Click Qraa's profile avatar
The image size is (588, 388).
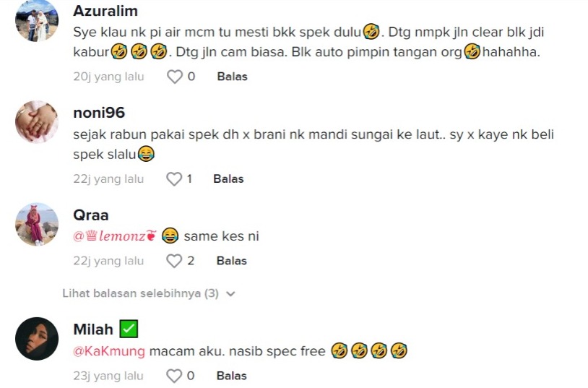37,224
